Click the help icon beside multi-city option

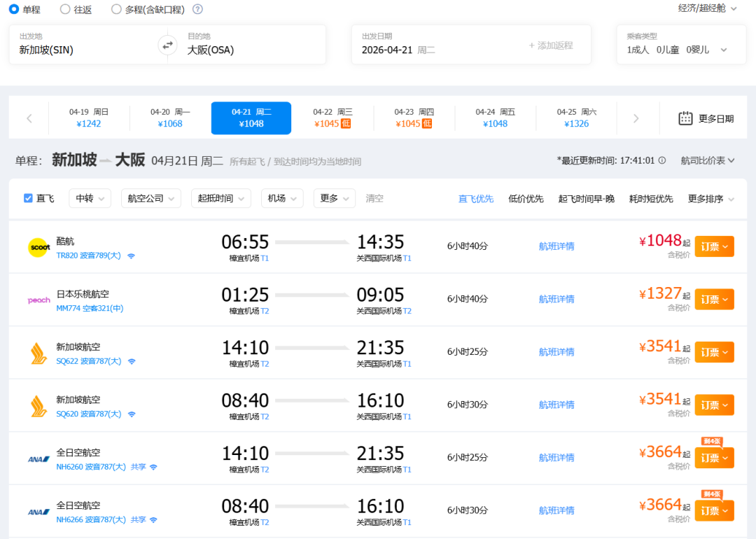point(197,9)
